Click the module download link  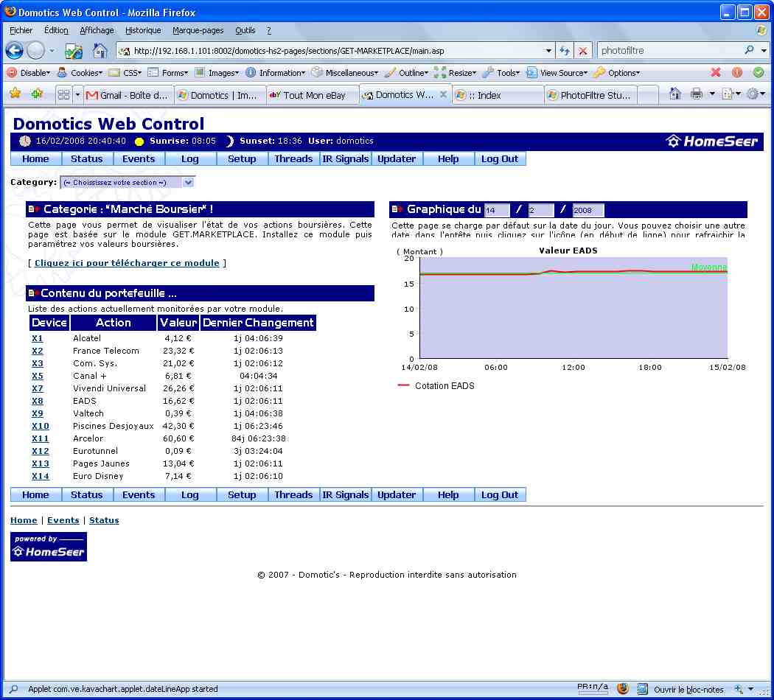(127, 263)
